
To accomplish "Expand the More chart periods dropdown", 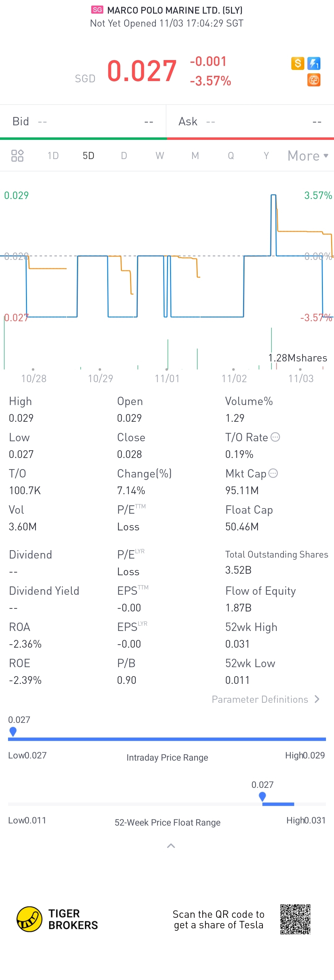I will [x=308, y=156].
